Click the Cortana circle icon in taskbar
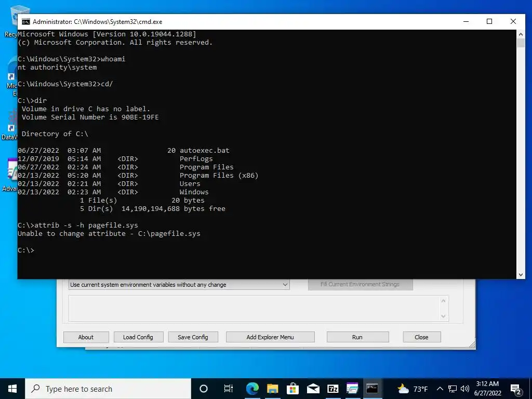 coord(204,389)
